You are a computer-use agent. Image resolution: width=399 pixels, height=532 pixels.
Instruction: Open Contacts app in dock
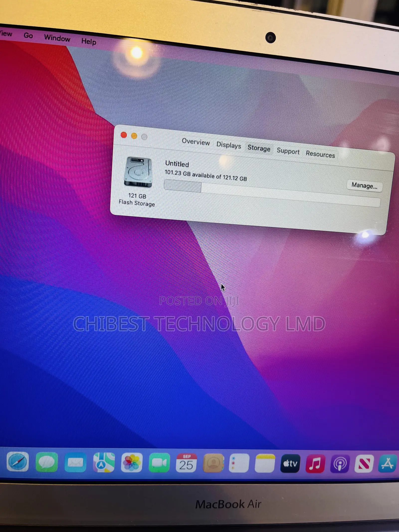tap(213, 463)
